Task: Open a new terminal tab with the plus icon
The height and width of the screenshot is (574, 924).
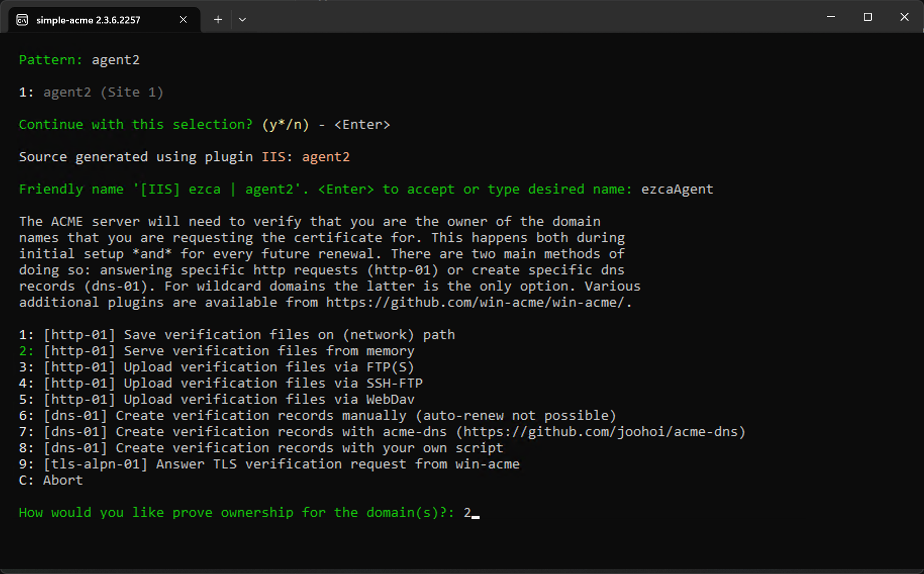Action: 218,19
